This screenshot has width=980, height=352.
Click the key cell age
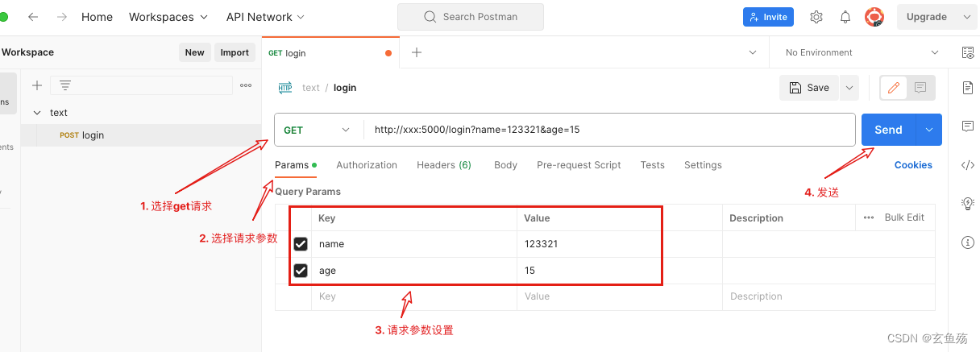(414, 271)
